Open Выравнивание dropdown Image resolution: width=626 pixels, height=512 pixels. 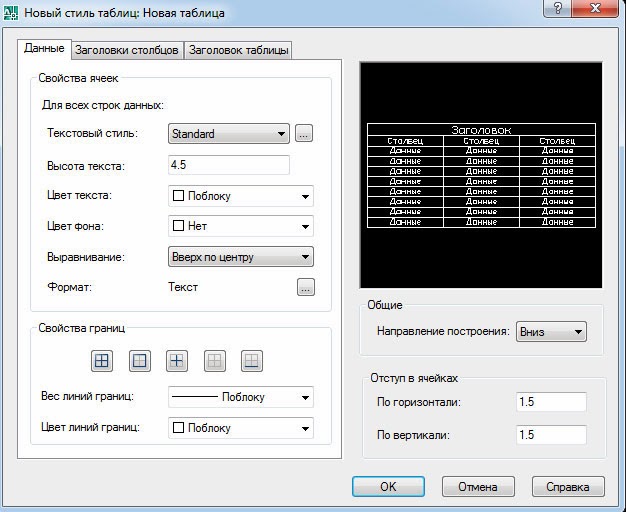(241, 257)
